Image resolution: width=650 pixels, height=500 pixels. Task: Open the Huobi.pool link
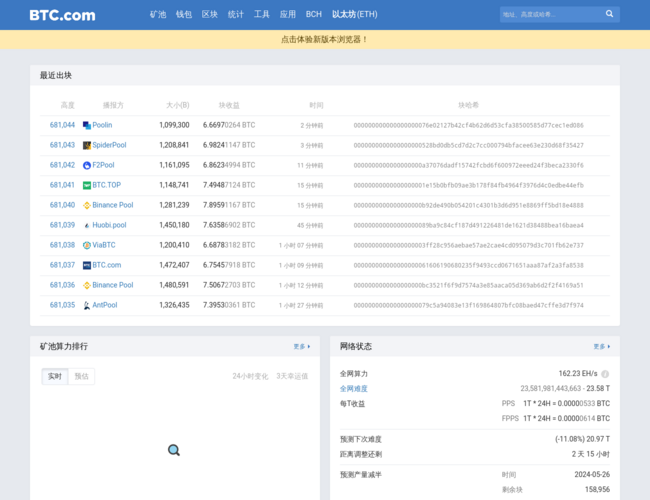coord(109,225)
